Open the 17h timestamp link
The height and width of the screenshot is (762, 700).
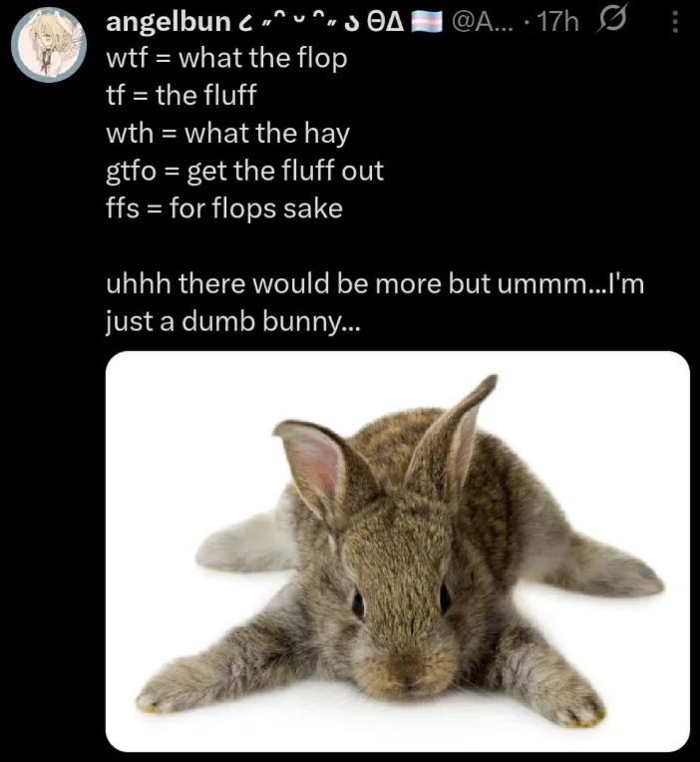557,23
